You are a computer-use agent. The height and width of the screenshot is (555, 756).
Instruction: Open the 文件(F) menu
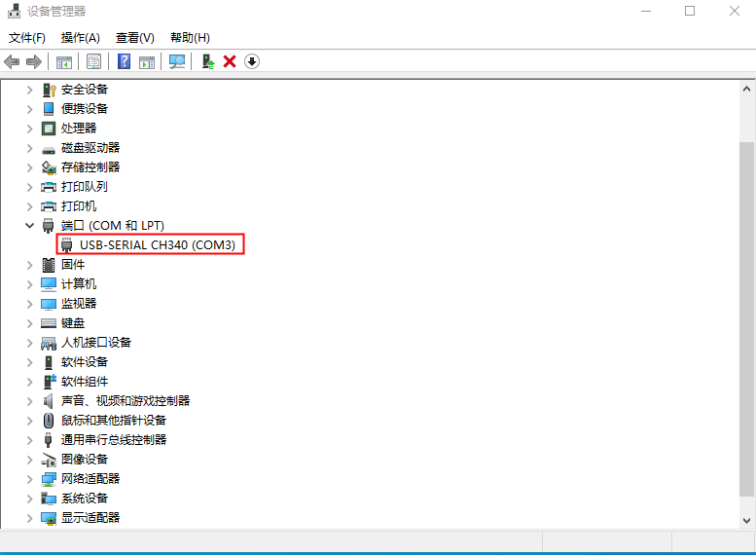(27, 38)
